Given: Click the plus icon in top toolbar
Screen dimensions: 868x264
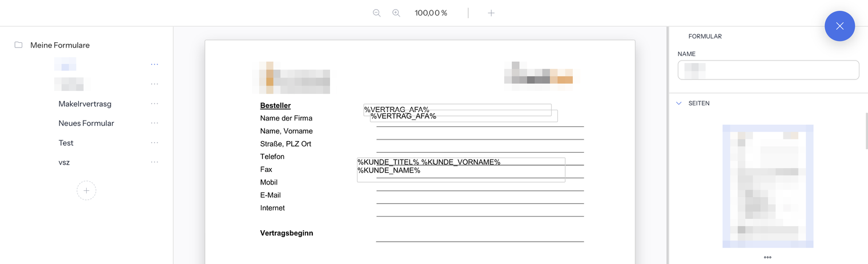Looking at the screenshot, I should pyautogui.click(x=491, y=13).
